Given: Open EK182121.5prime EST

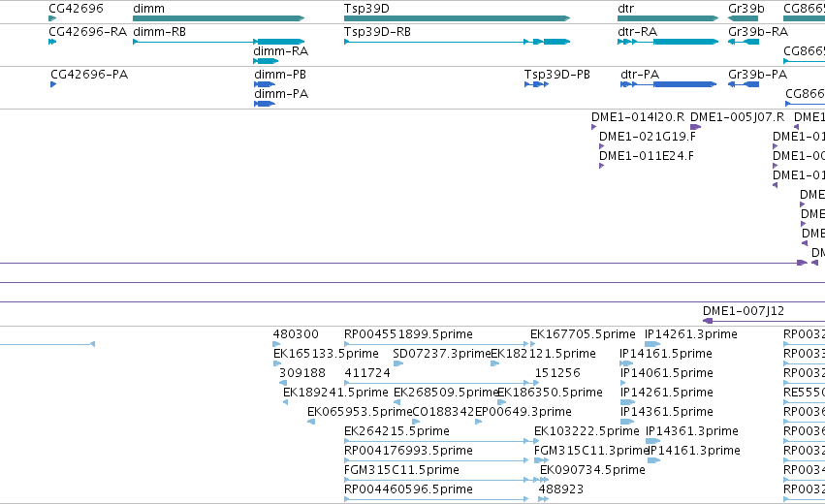Looking at the screenshot, I should click(494, 363).
